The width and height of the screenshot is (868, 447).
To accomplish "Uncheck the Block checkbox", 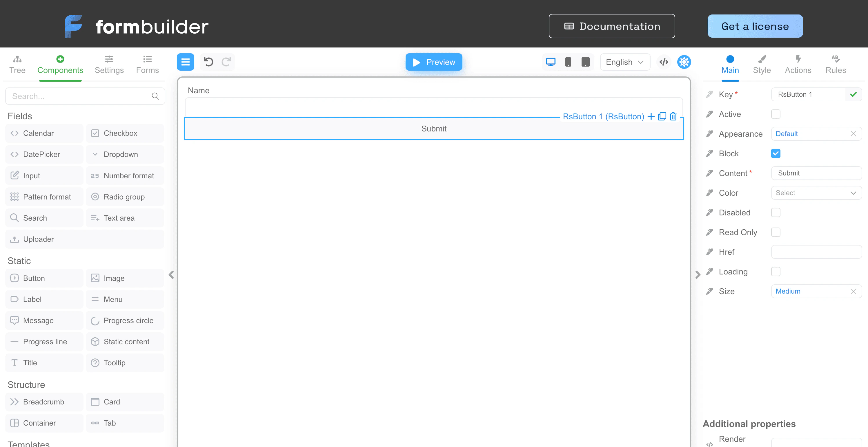I will [x=776, y=153].
